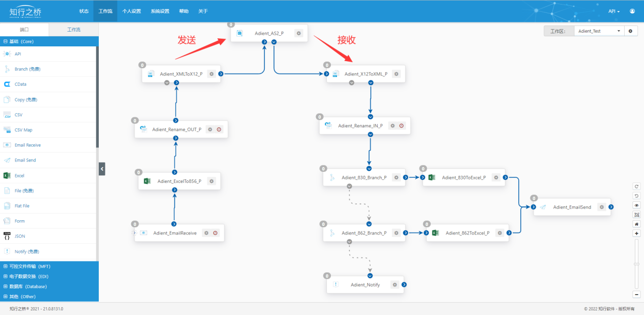The height and width of the screenshot is (315, 644).
Task: Click the redo arrow in canvas controls
Action: coord(636,187)
